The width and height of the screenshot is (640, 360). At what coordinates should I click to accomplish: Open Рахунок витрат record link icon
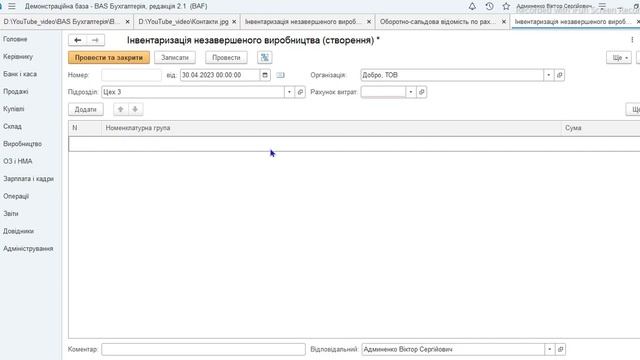422,92
